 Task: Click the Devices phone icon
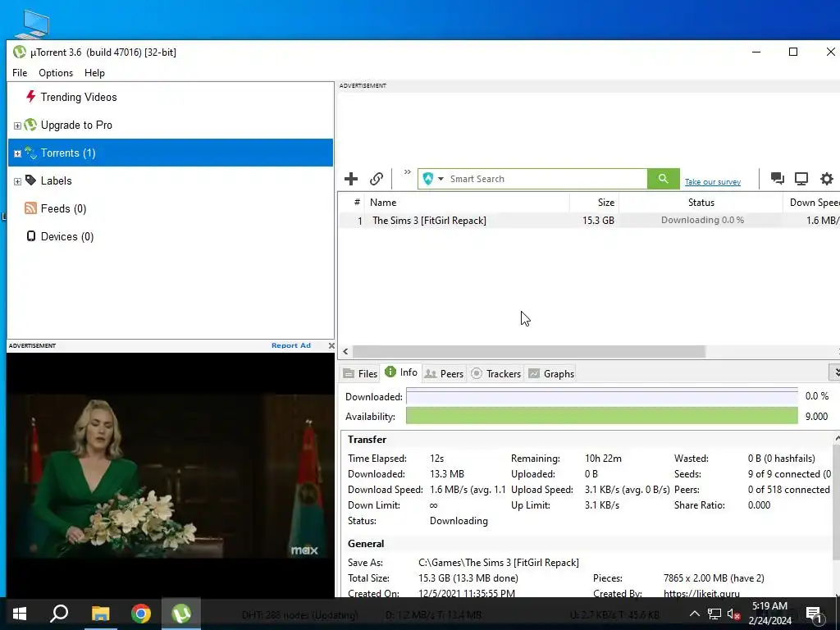(x=31, y=236)
